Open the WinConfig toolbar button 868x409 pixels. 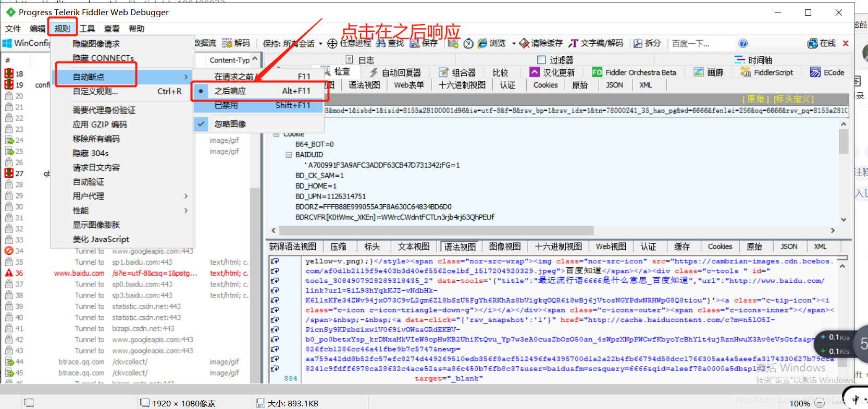(26, 43)
